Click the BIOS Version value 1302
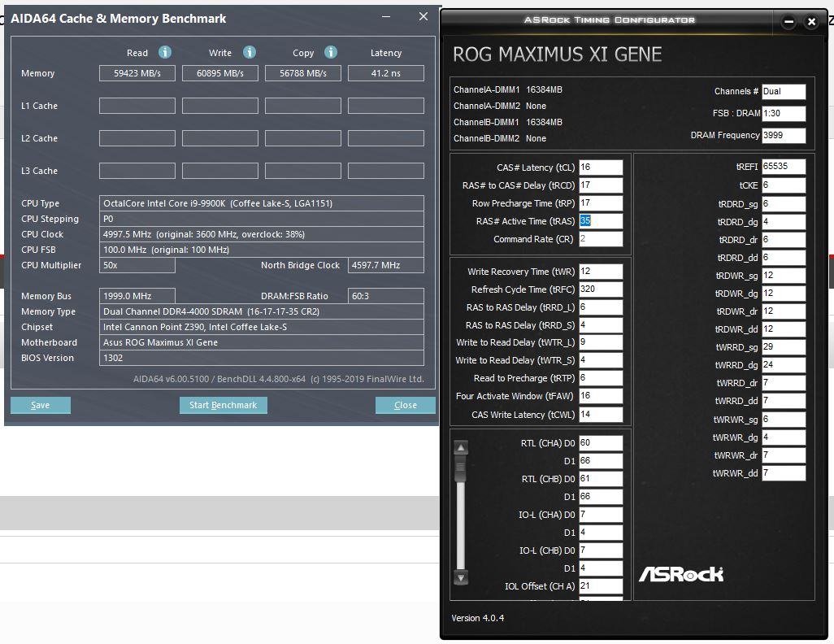 (262, 358)
